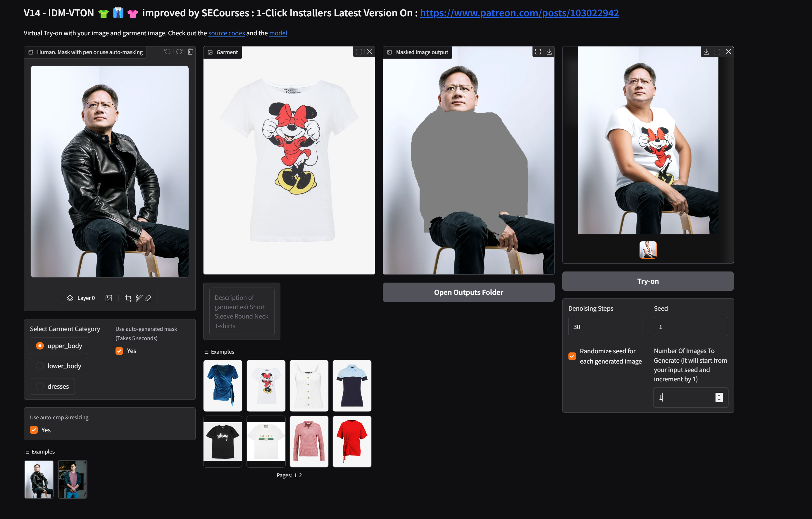The image size is (812, 519).
Task: Click the Try-on button
Action: (x=647, y=281)
